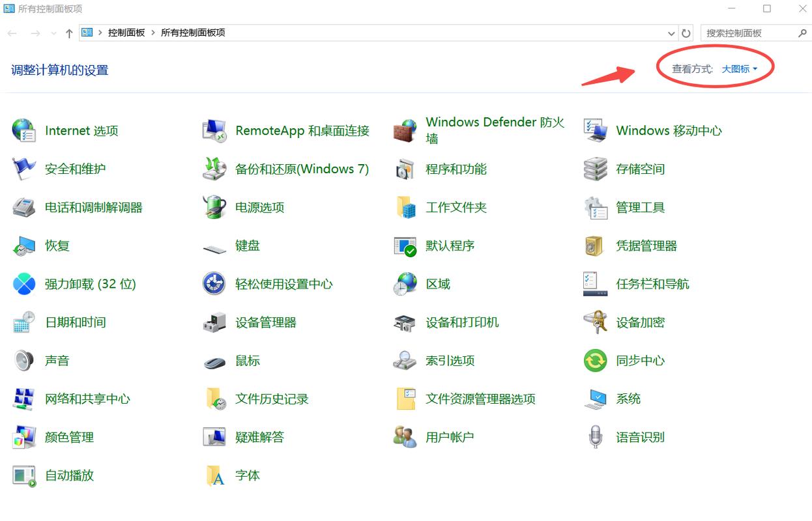This screenshot has width=812, height=521.
Task: Open the 设备管理器 icon
Action: pyautogui.click(x=214, y=322)
